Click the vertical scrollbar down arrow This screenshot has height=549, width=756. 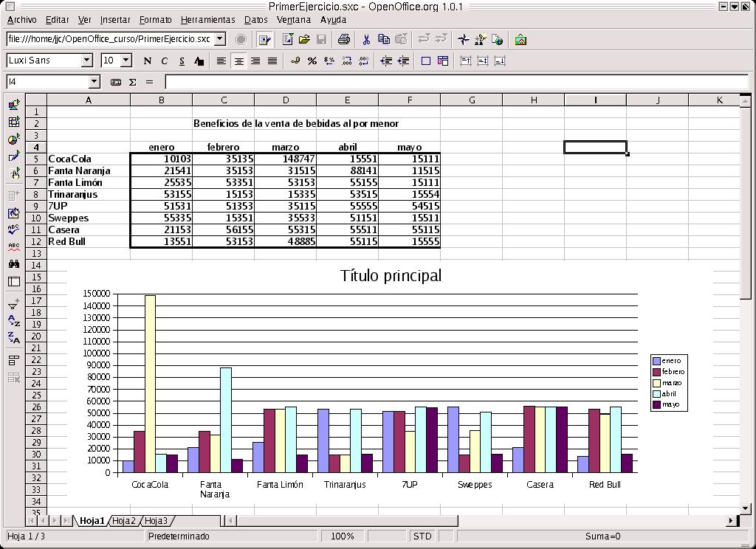[x=746, y=508]
